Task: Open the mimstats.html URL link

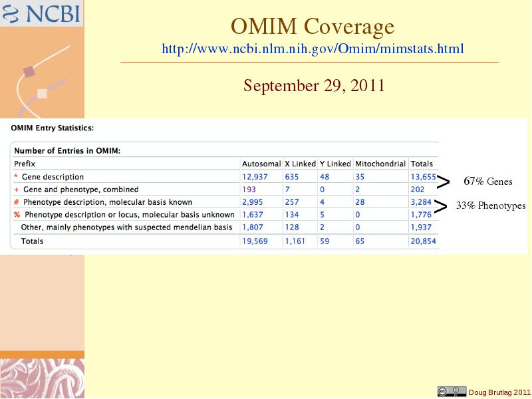Action: click(313, 49)
